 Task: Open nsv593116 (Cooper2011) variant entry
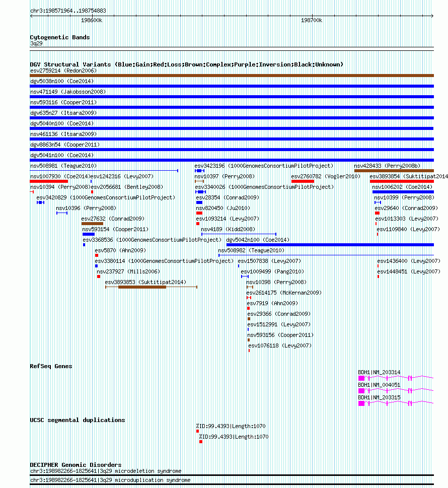click(x=63, y=102)
